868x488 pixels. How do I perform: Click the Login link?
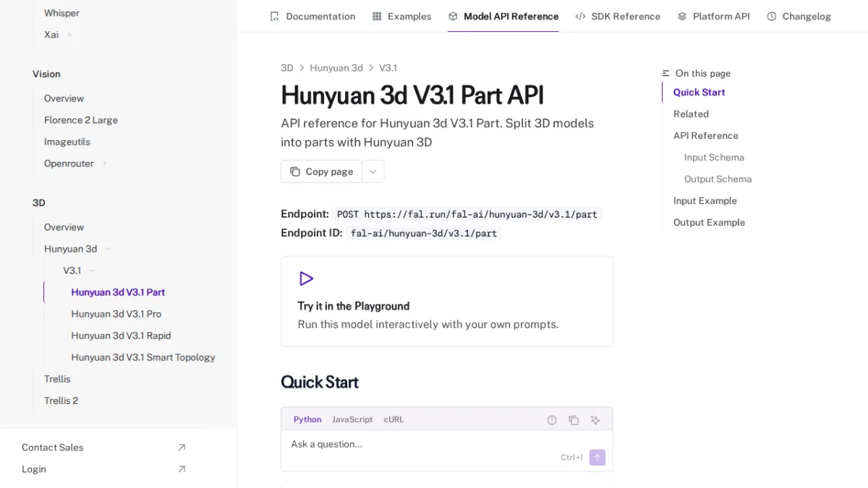(x=34, y=469)
